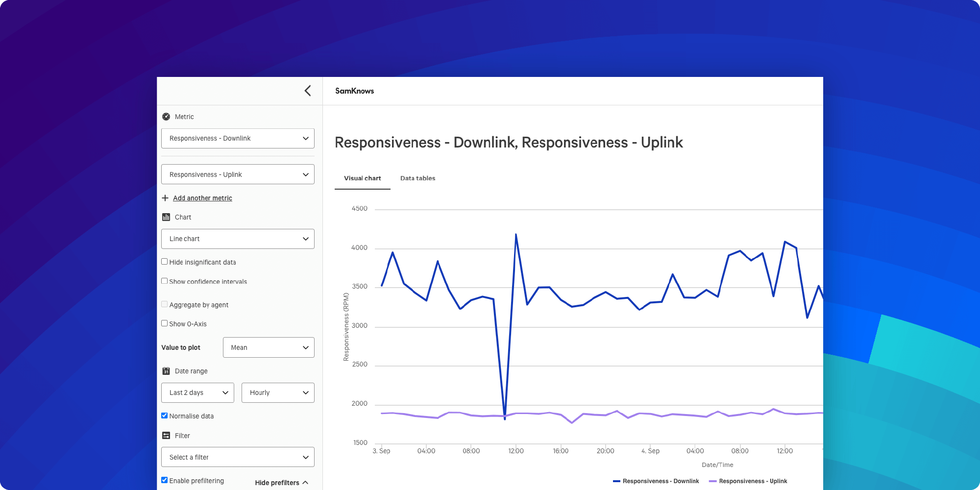Click the plus icon beside Add another metric
The height and width of the screenshot is (490, 980).
point(165,198)
